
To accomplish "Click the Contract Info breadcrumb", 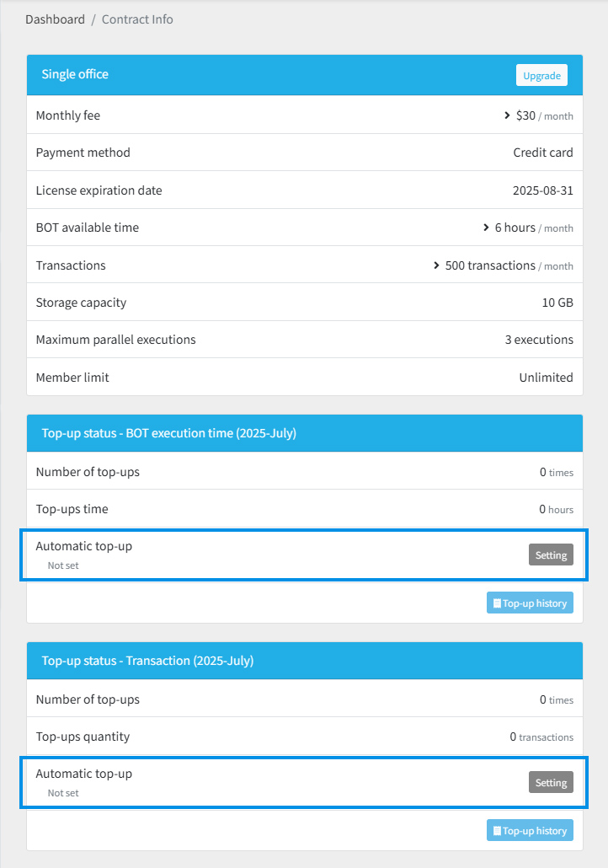I will pyautogui.click(x=137, y=19).
